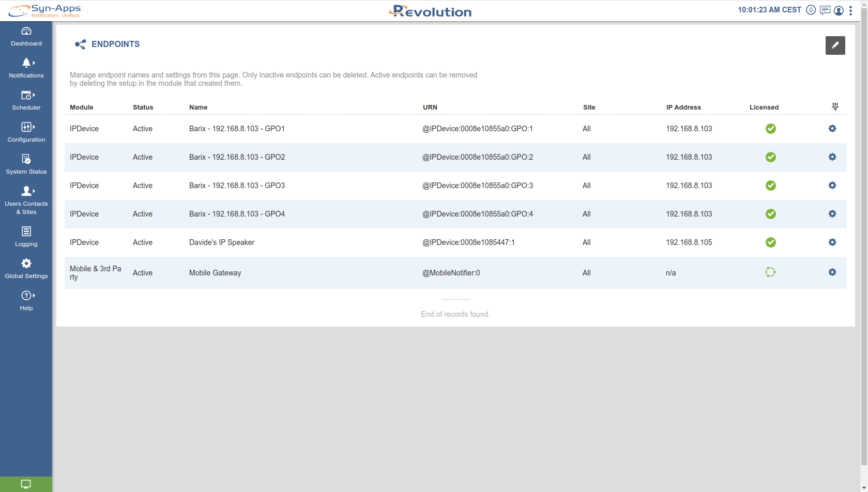This screenshot has height=492, width=868.
Task: Open the vertical three-dot menu in header
Action: pos(850,10)
